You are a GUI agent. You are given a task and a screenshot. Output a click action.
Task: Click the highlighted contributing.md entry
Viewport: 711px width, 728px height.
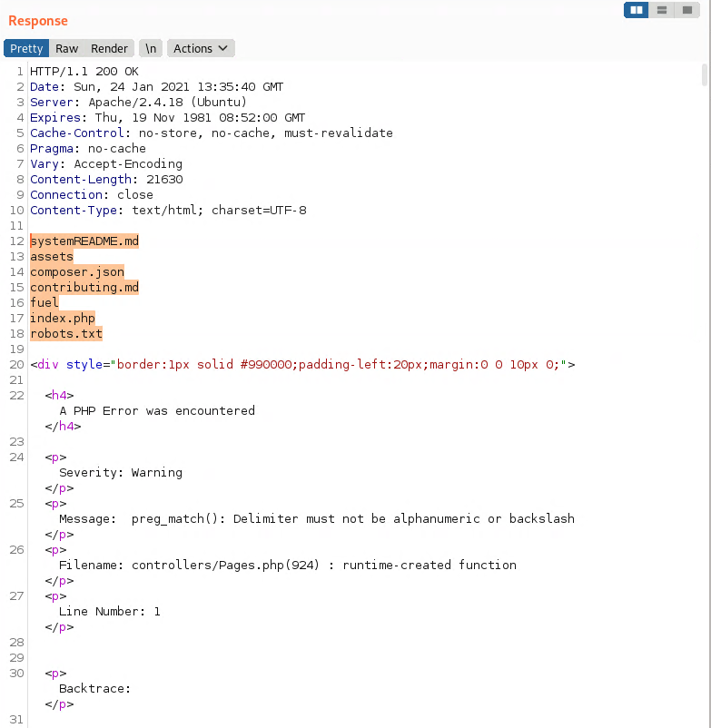pos(84,287)
